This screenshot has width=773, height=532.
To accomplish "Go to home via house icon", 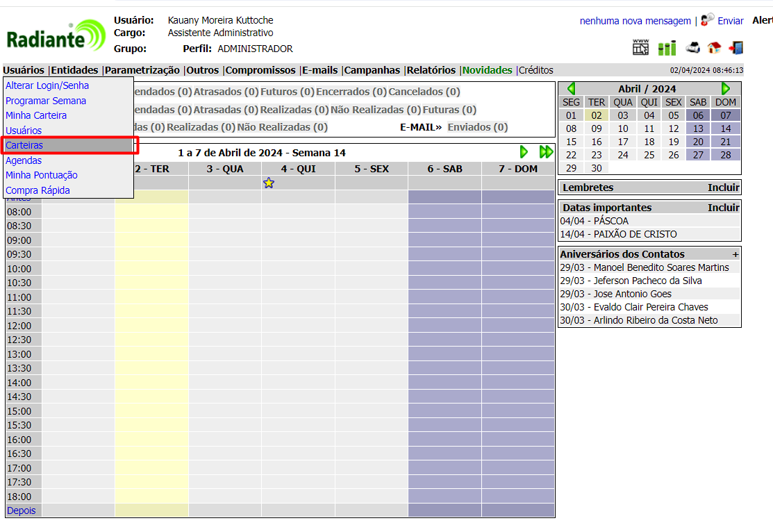I will [x=714, y=48].
